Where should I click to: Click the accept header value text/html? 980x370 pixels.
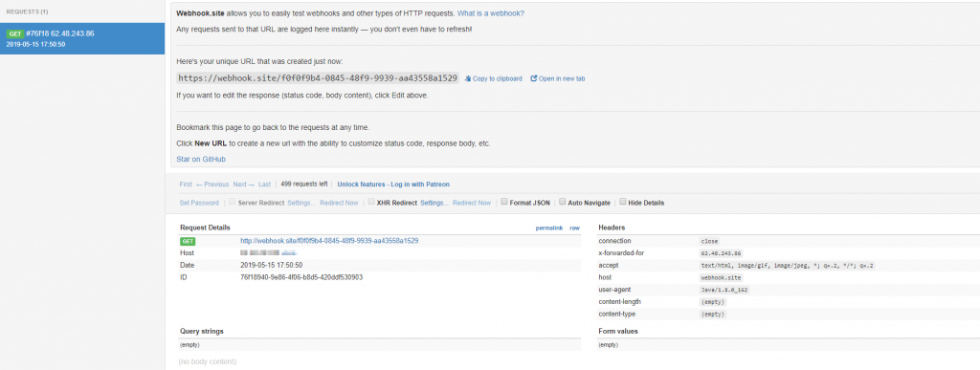[787, 265]
